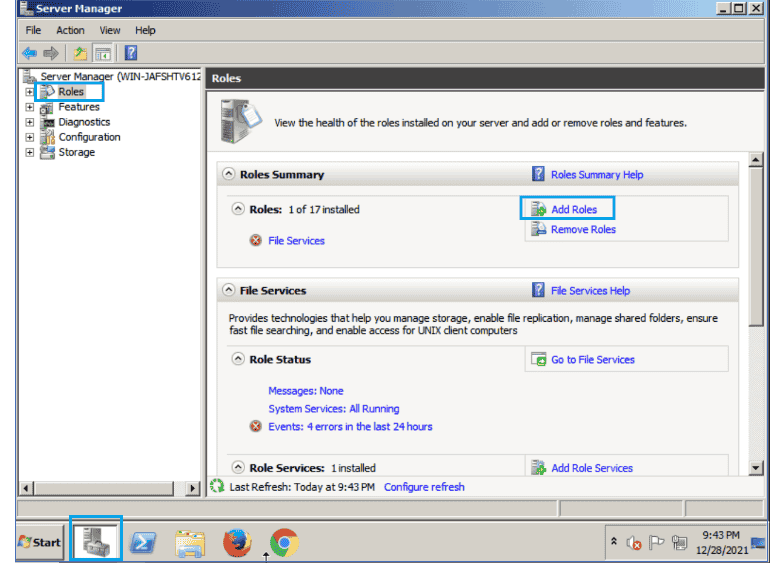Select Diagnostics in the tree
Screen dimensions: 780x566
pos(84,122)
